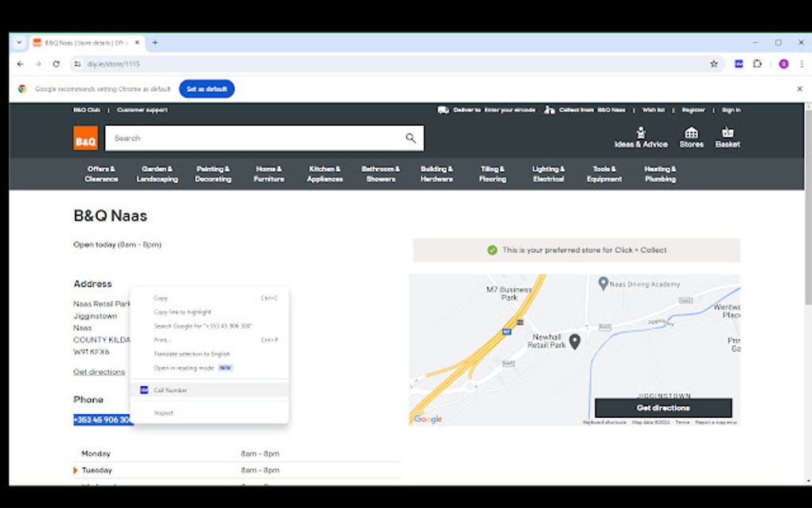Click the search magnifier icon
The width and height of the screenshot is (812, 508).
(x=411, y=137)
